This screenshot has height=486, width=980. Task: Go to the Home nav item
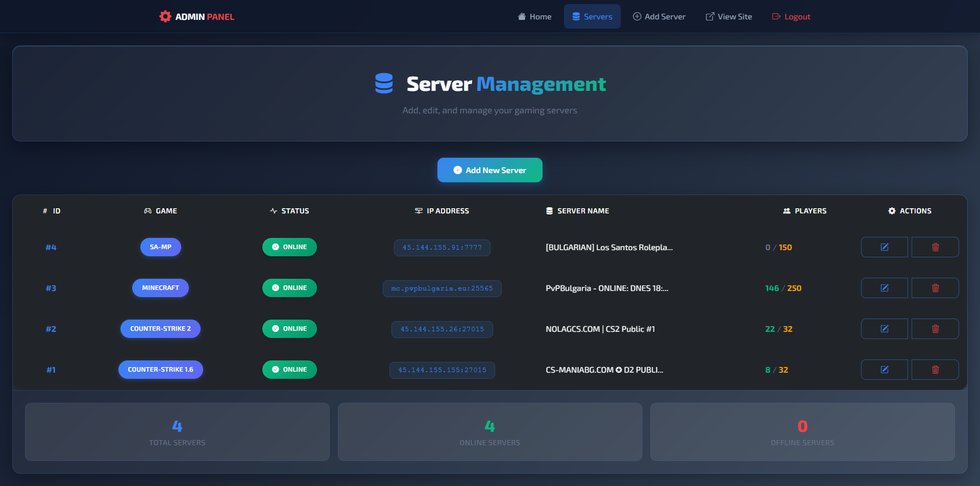534,17
